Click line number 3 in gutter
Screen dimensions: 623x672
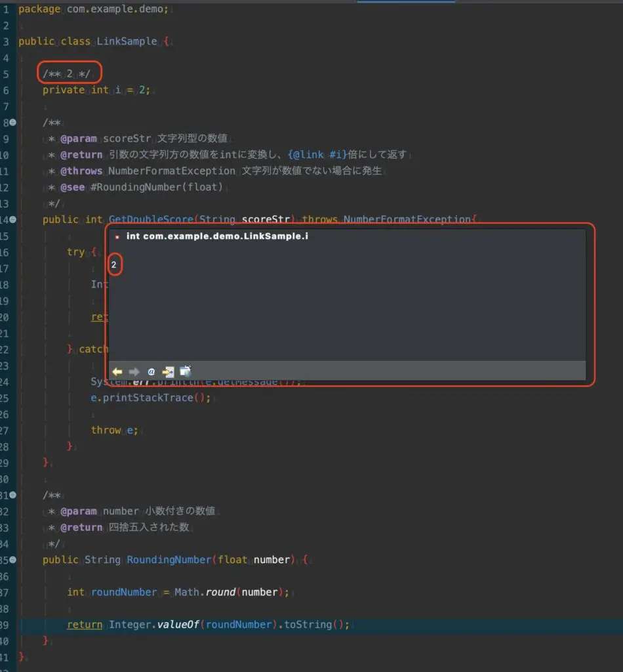point(5,42)
